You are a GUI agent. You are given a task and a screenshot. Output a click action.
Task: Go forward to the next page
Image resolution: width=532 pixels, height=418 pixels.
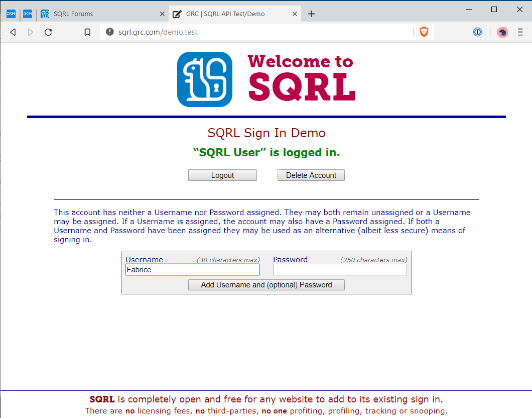click(31, 32)
